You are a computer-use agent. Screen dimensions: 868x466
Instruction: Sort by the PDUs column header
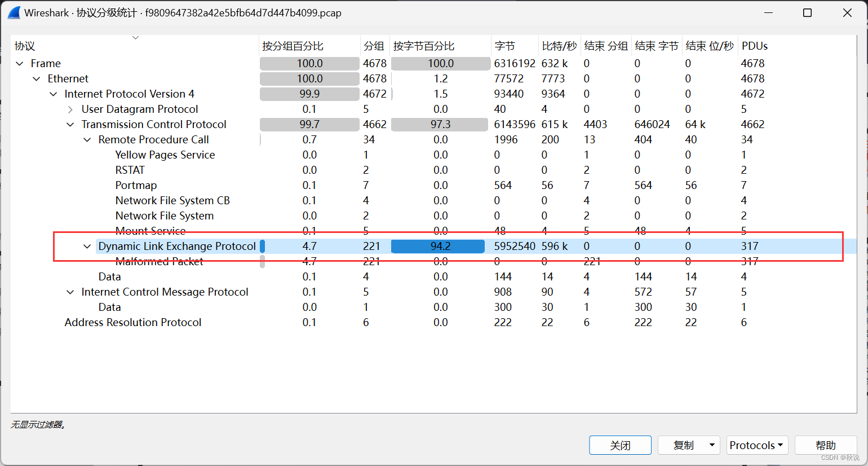coord(755,46)
